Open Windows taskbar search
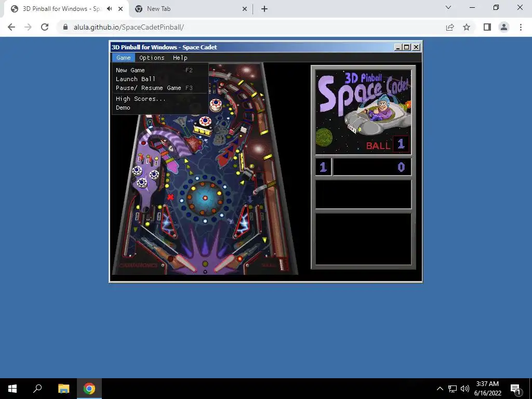Image resolution: width=532 pixels, height=399 pixels. point(37,389)
